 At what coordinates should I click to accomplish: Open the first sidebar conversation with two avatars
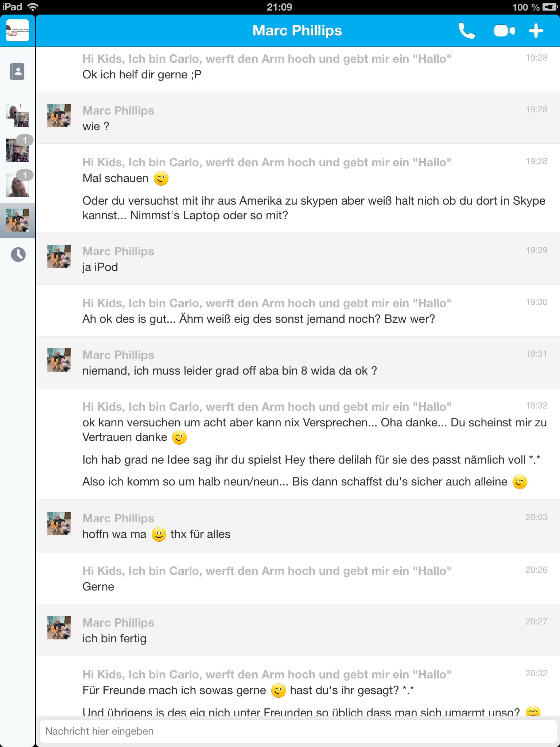17,115
